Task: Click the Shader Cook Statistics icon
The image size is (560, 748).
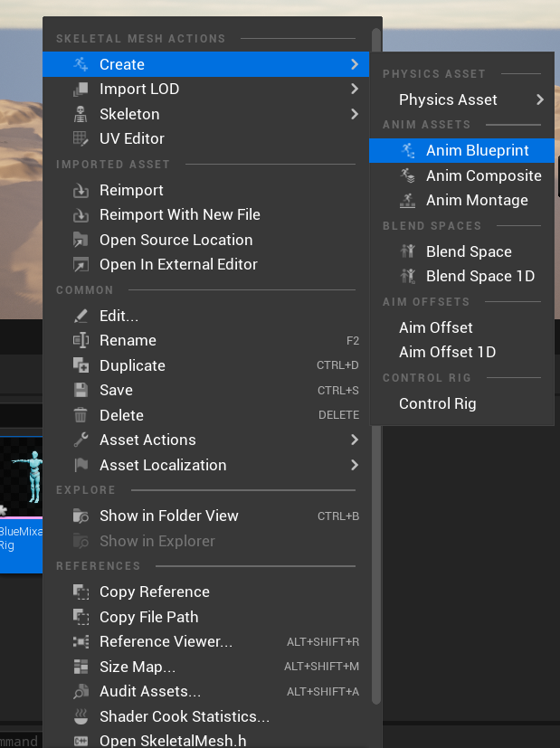Action: pos(81,716)
